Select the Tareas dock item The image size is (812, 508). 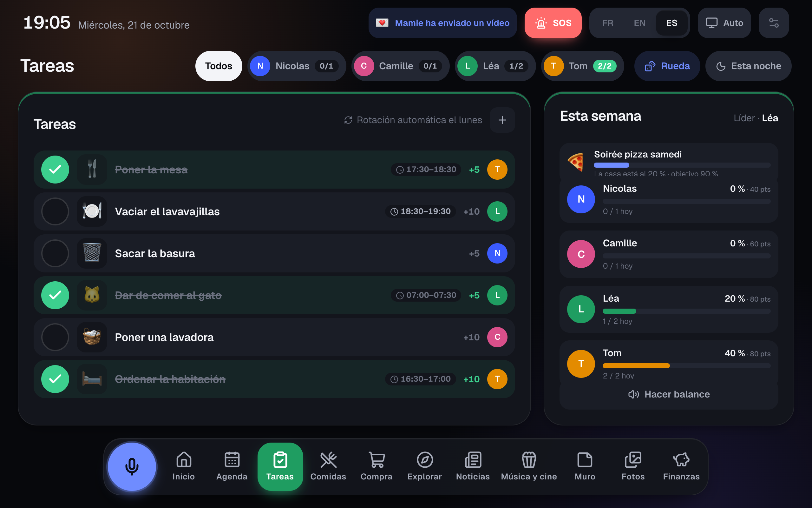point(280,466)
